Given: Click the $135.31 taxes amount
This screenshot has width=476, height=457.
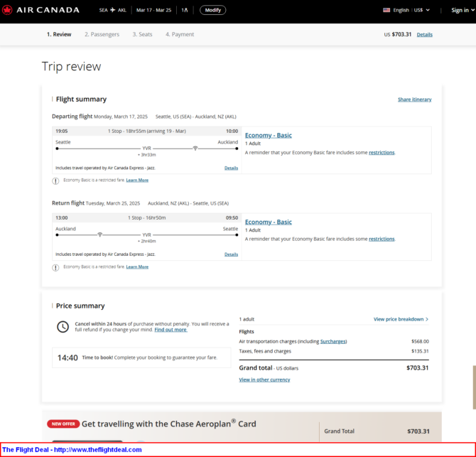Looking at the screenshot, I should (x=420, y=351).
